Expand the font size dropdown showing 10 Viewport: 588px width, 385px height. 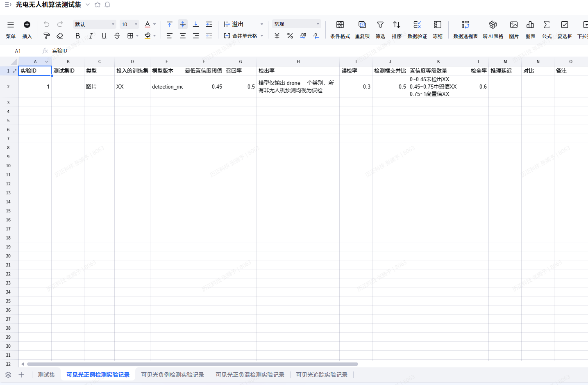pos(129,24)
